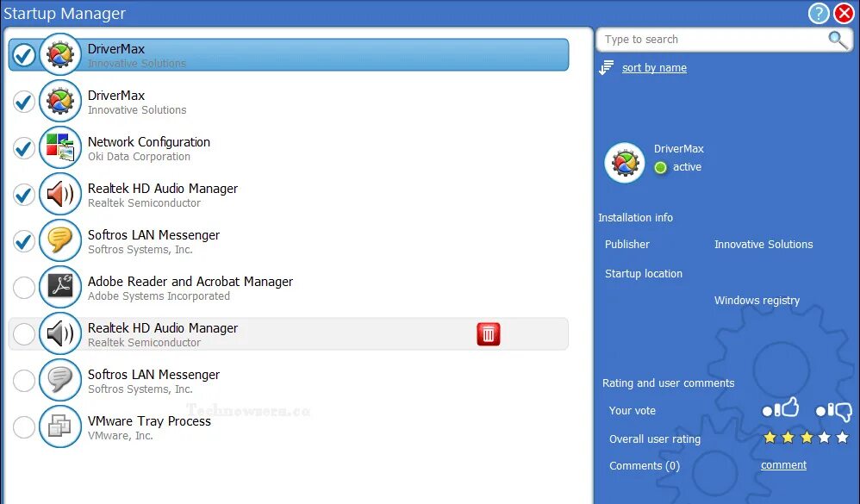Click the Comments (0) label

tap(645, 466)
